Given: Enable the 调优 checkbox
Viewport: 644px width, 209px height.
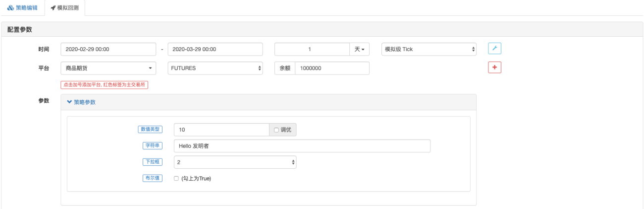Looking at the screenshot, I should click(276, 130).
